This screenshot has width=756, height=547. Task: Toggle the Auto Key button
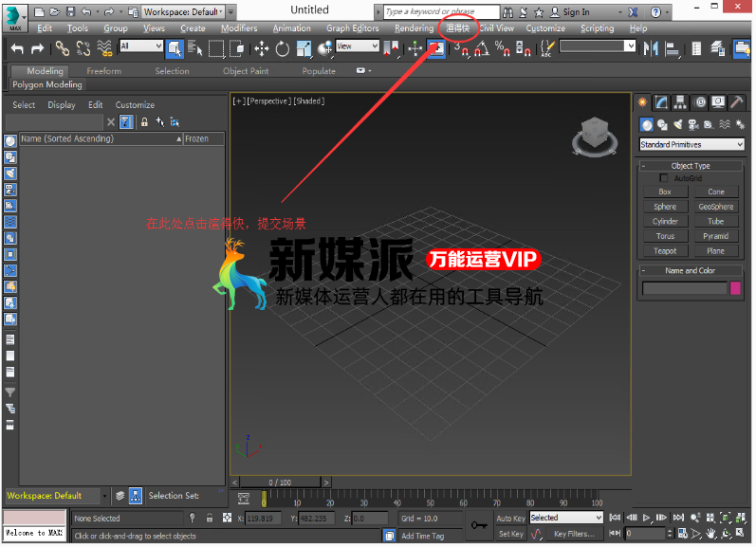click(510, 519)
